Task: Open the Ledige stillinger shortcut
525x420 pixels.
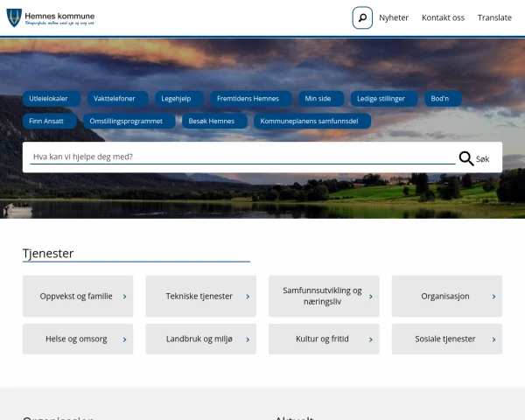Action: point(381,99)
